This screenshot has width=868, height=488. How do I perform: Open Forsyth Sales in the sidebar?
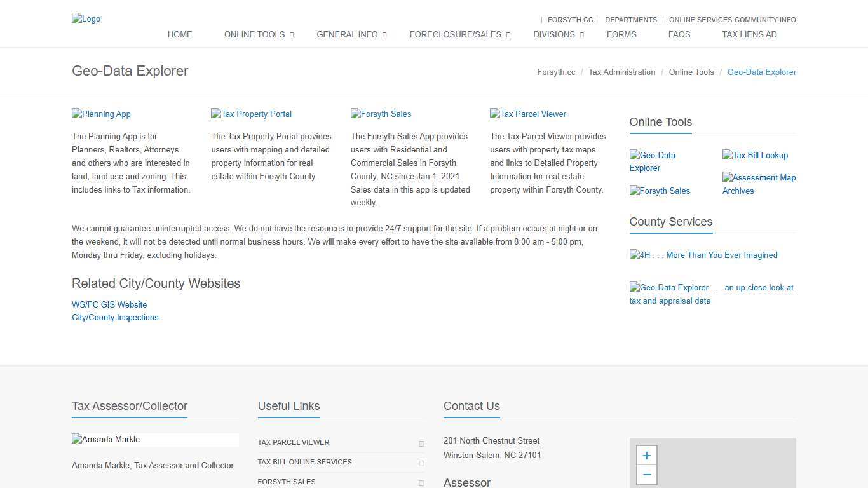[x=660, y=191]
